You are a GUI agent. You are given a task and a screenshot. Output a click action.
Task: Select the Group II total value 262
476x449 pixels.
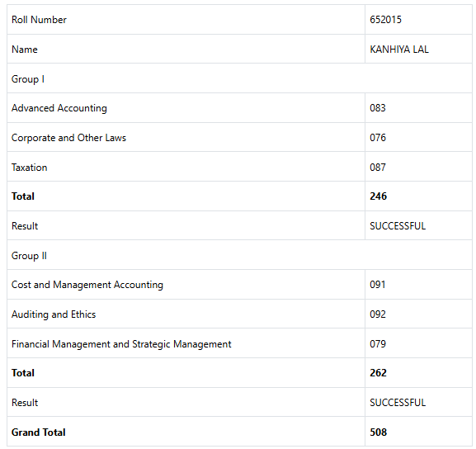378,373
